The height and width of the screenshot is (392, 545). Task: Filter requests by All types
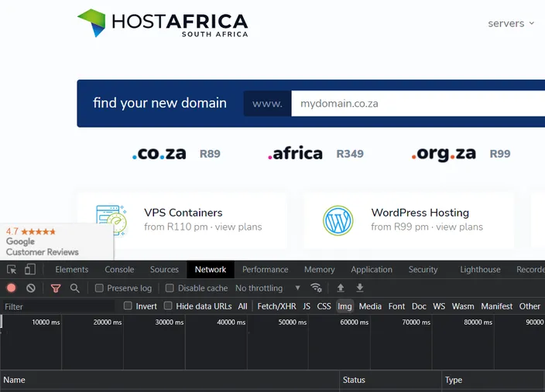(x=242, y=306)
